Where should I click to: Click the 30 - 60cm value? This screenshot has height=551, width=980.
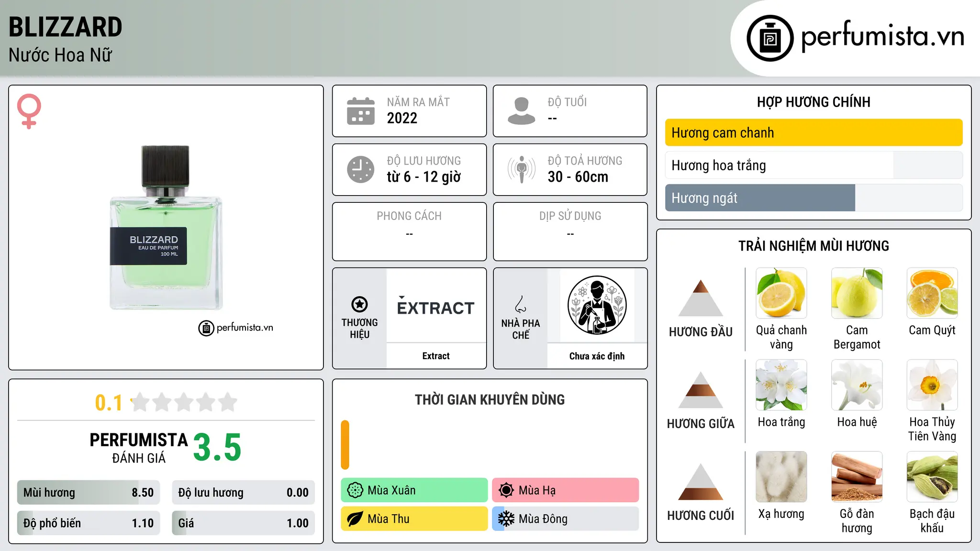click(578, 177)
